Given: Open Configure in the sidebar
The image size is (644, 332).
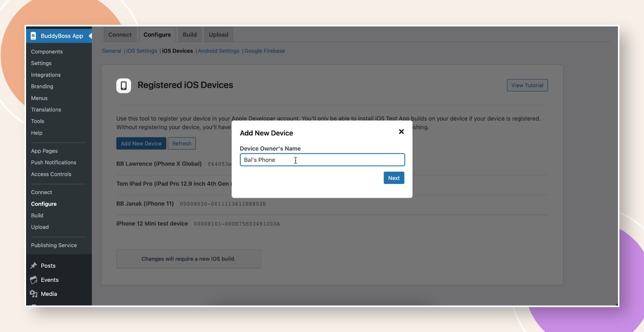Looking at the screenshot, I should (x=44, y=204).
